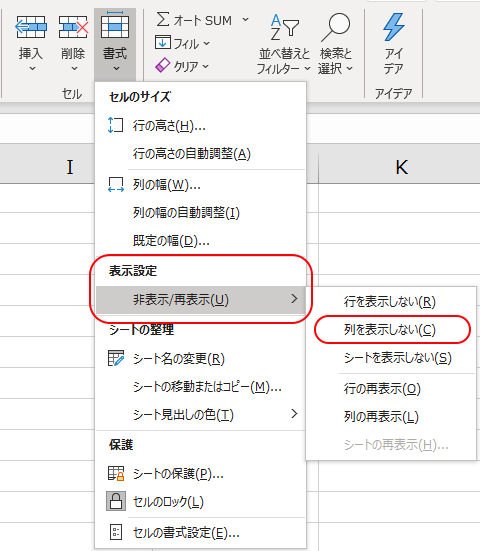This screenshot has height=551, width=480.
Task: Expand the オート SUM dropdown arrow
Action: [x=245, y=19]
